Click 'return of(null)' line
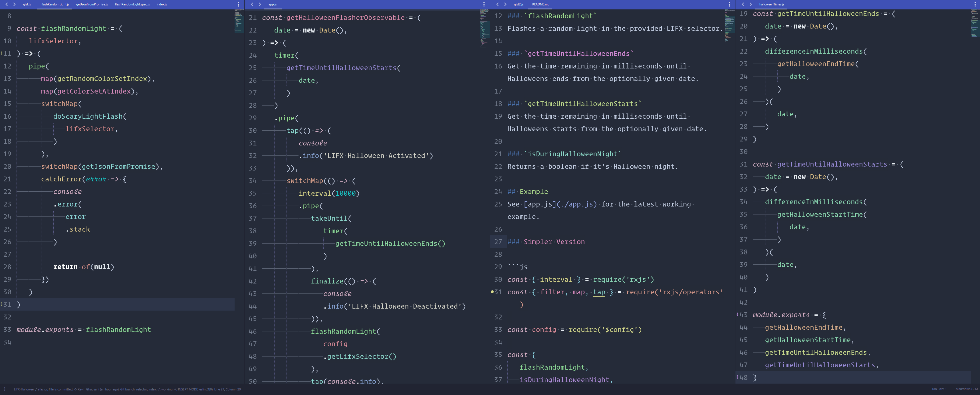The height and width of the screenshot is (395, 980). click(x=84, y=267)
